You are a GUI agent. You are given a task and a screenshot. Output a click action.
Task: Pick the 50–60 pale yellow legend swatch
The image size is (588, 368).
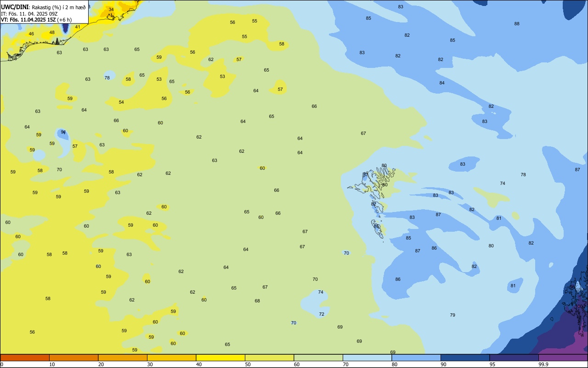pos(270,357)
